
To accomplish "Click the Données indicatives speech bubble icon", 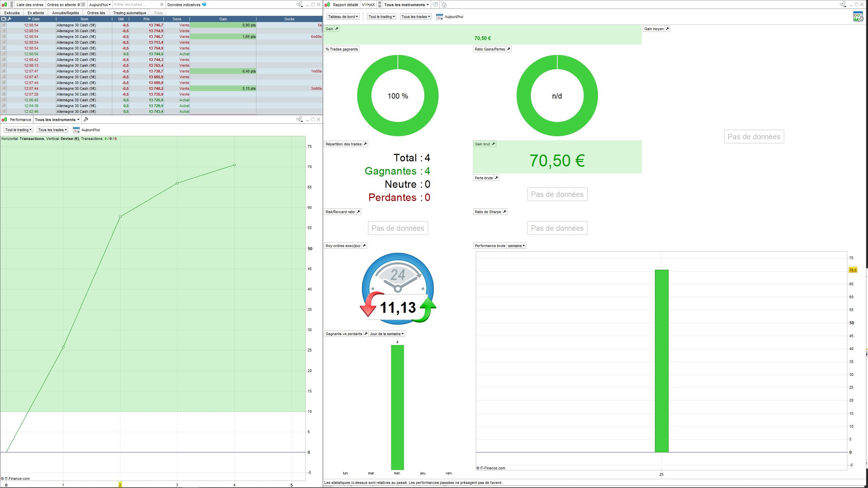I will click(x=204, y=4).
